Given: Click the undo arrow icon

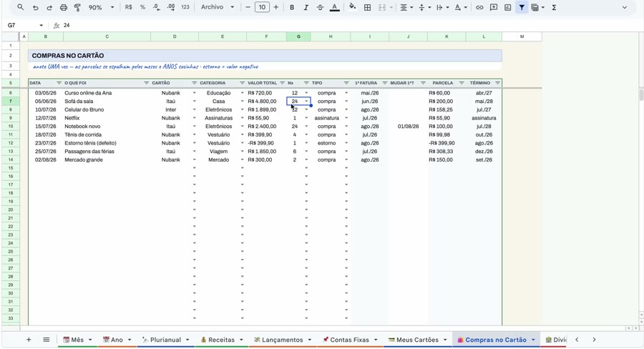Looking at the screenshot, I should pos(35,7).
